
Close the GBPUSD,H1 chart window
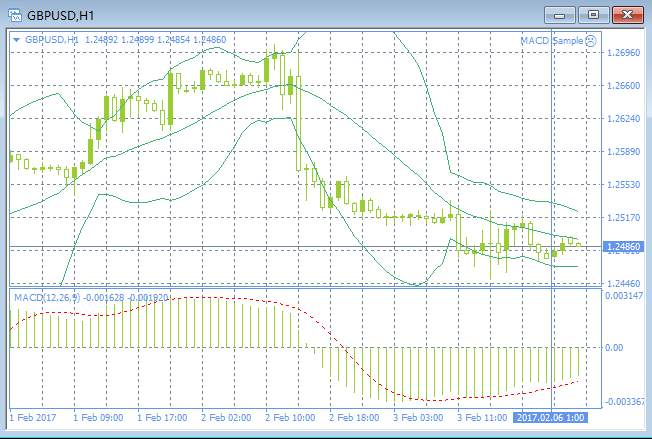(627, 16)
